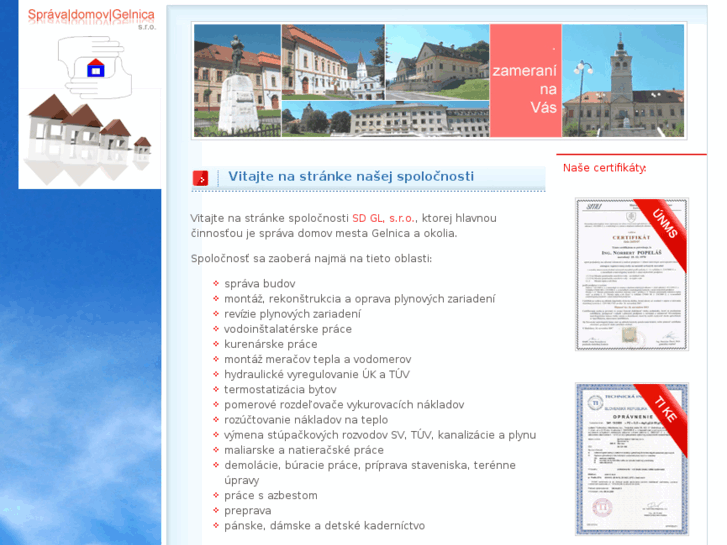Click the red bullet before 'preprava'
Viewport: 727px width, 545px height.
coord(216,510)
